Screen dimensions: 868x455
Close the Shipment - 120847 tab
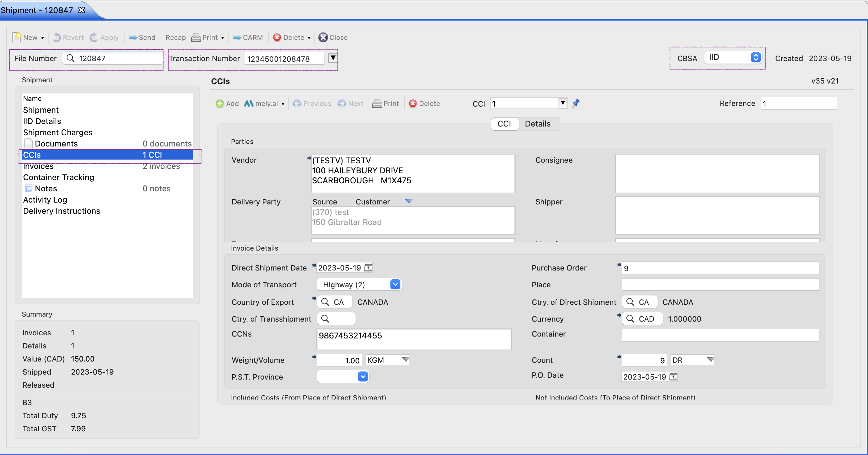coord(82,10)
